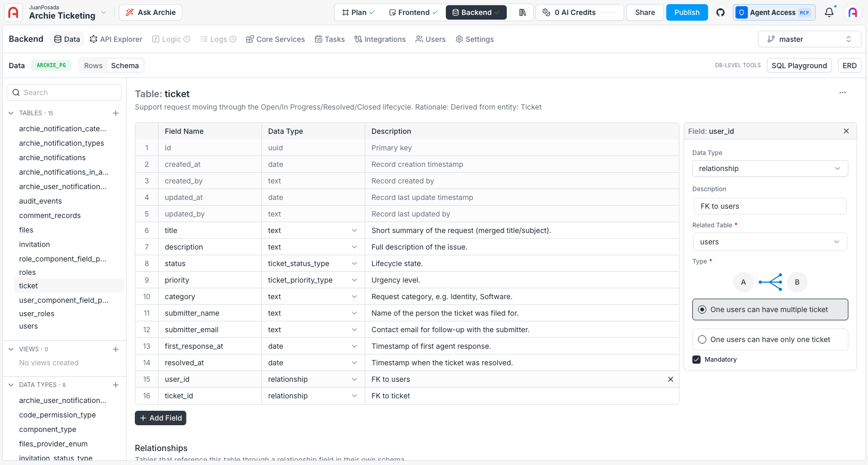868x465 pixels.
Task: Click the relationship diagram arrow icon
Action: [x=770, y=282]
